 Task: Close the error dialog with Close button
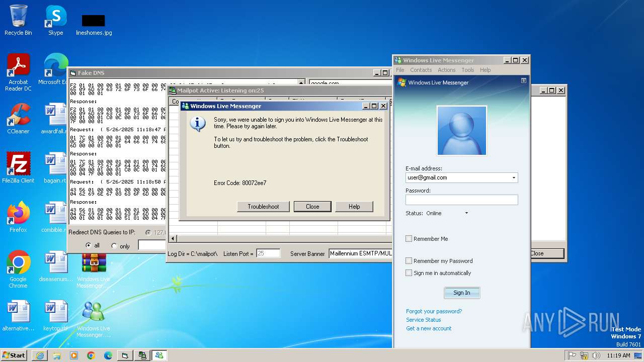[x=312, y=207]
